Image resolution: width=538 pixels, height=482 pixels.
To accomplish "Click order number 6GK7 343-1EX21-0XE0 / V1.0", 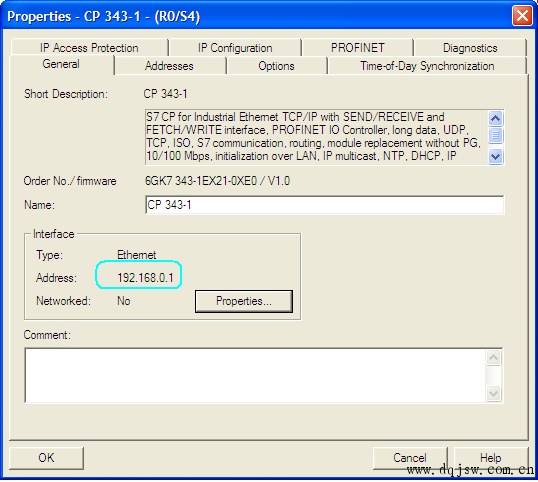I will (217, 181).
